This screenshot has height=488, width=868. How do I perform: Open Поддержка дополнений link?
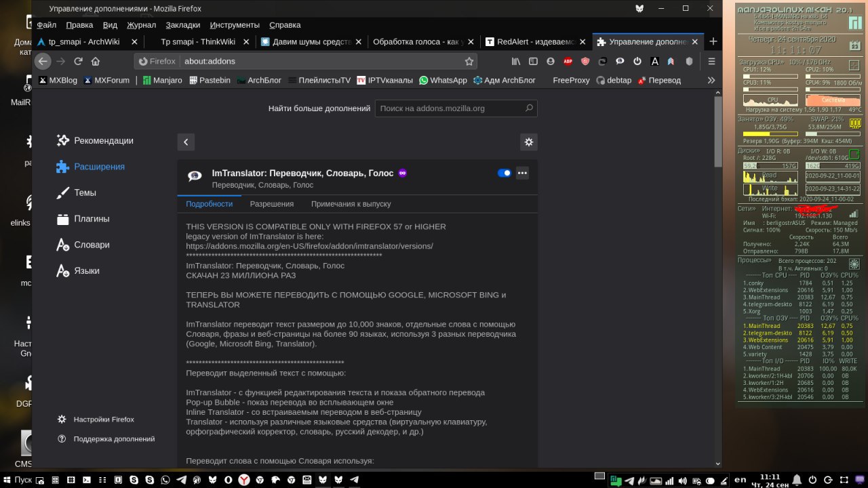(106, 439)
